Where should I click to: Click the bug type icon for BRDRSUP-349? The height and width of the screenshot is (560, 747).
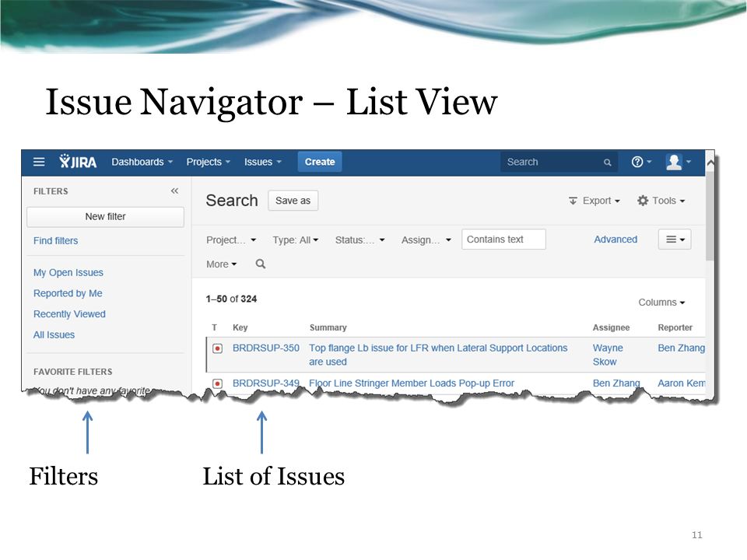coord(217,383)
